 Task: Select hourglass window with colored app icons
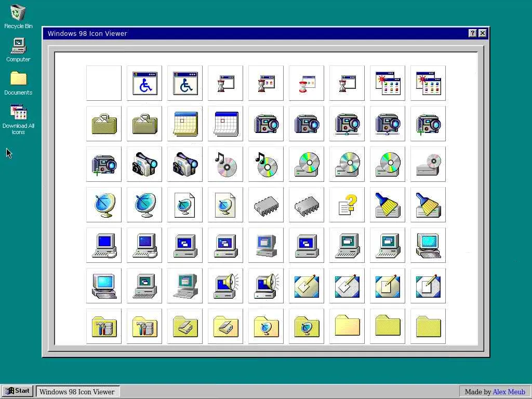[x=266, y=83]
